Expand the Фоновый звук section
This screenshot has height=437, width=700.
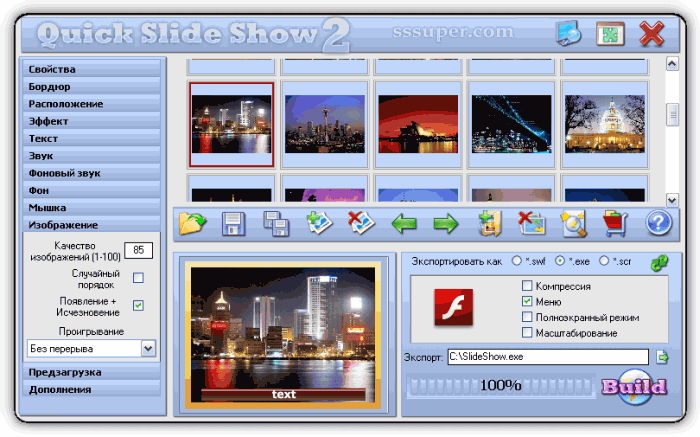[x=92, y=173]
